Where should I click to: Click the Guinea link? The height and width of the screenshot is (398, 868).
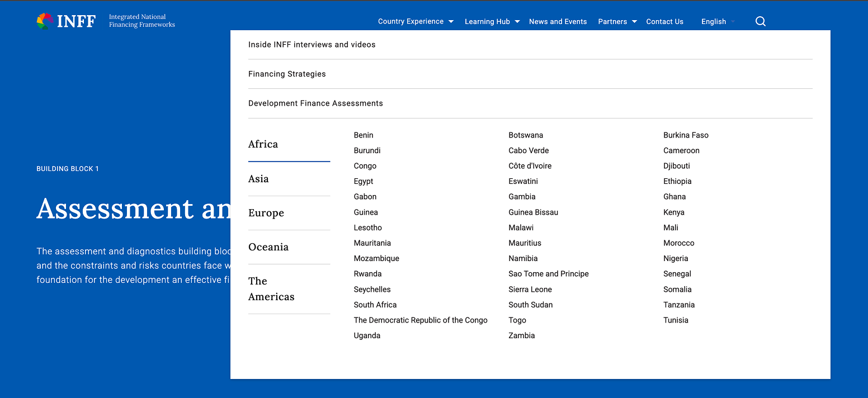366,212
